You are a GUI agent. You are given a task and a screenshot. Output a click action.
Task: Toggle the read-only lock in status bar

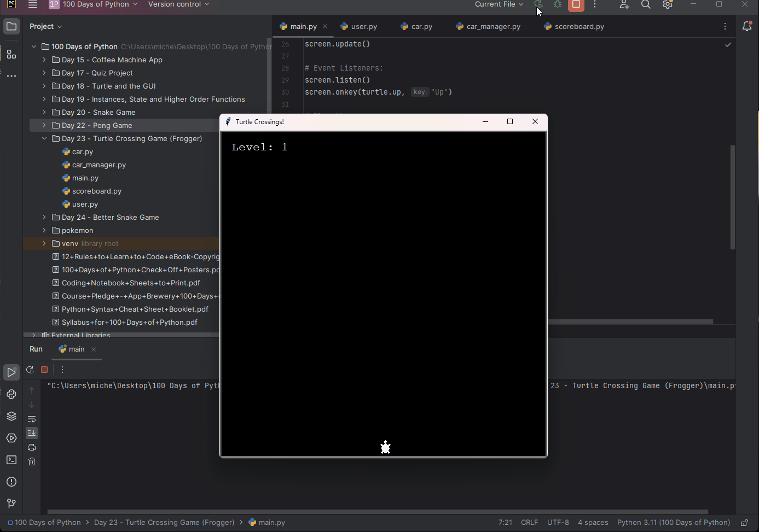coord(744,523)
